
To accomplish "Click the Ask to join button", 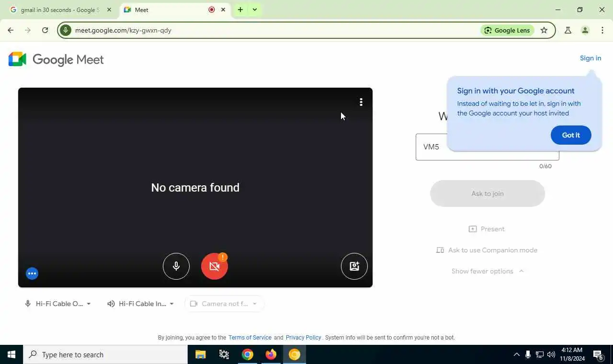I will click(x=488, y=193).
